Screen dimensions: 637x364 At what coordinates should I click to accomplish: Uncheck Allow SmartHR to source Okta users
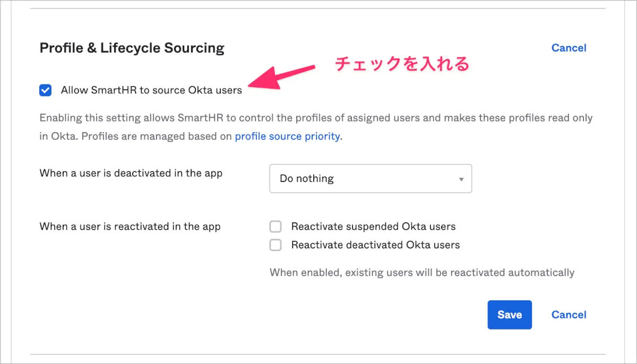click(x=46, y=90)
